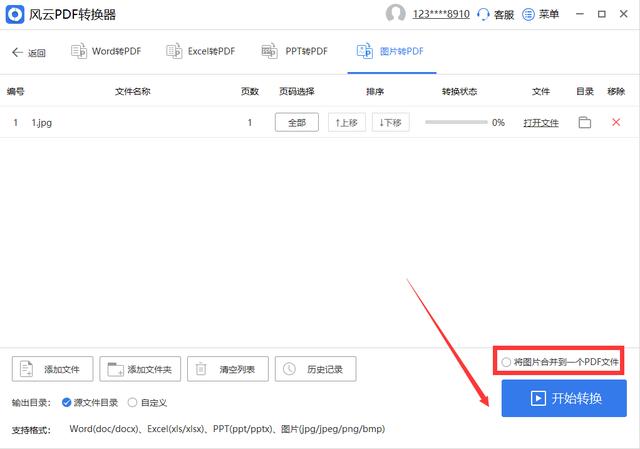640x449 pixels.
Task: Open the user avatar profile
Action: (395, 14)
